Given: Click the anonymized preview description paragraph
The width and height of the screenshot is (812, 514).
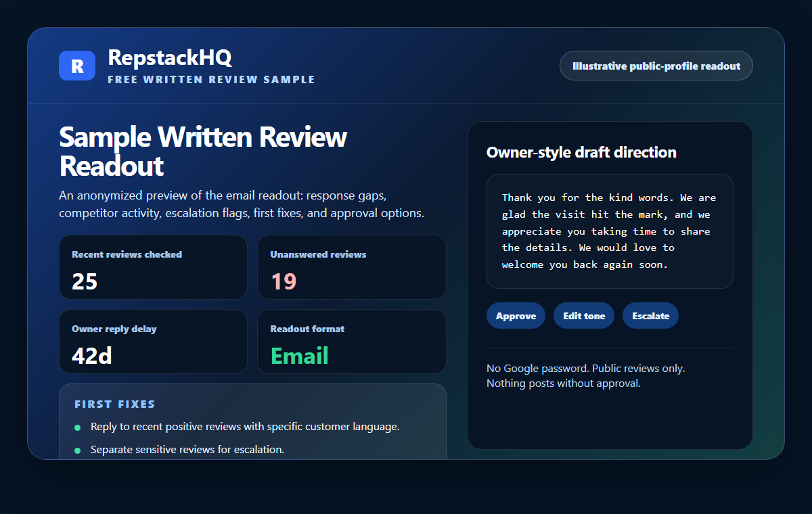Looking at the screenshot, I should (x=242, y=204).
